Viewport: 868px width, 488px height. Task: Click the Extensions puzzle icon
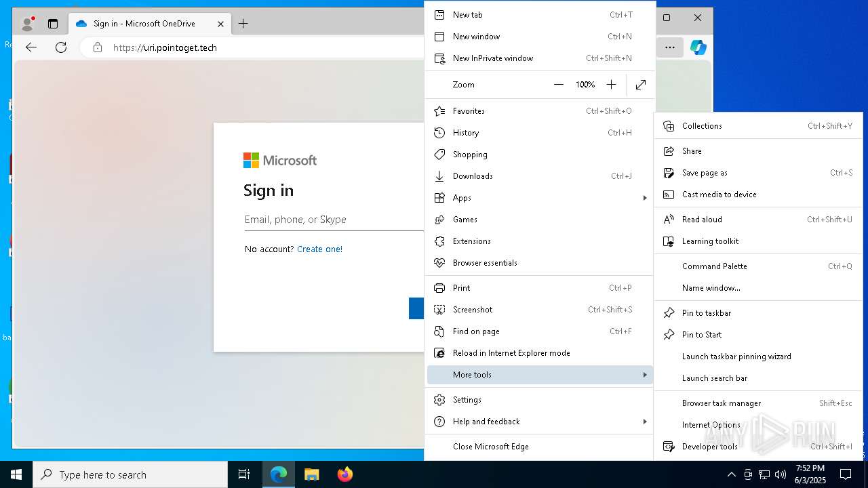(x=439, y=241)
